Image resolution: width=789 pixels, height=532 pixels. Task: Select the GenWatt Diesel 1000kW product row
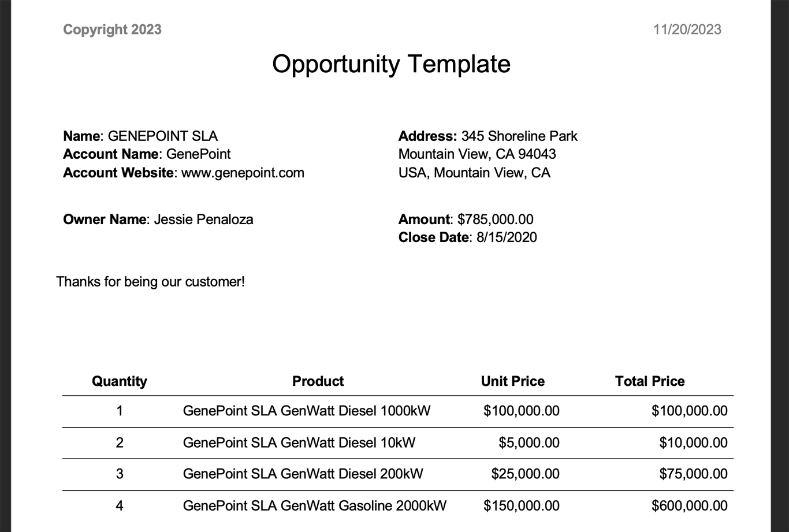tap(306, 411)
